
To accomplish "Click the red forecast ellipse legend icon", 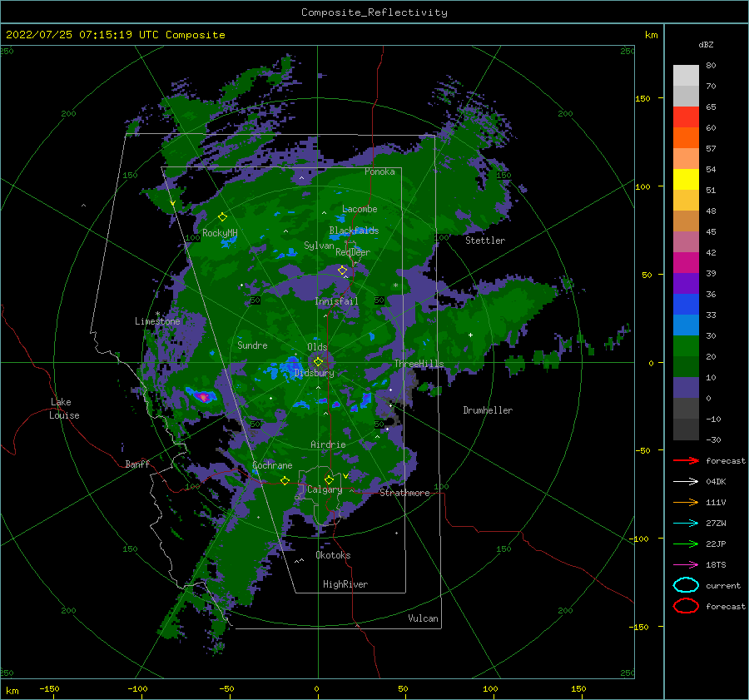I will (x=686, y=606).
